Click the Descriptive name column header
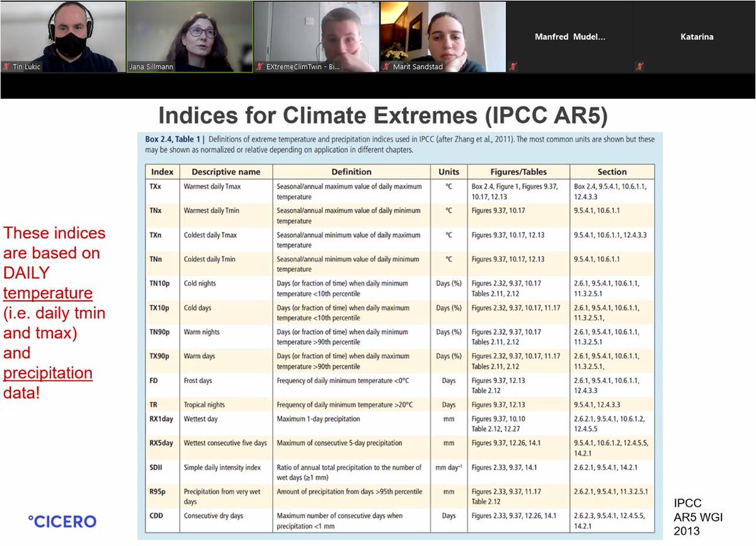The height and width of the screenshot is (546, 756). click(x=226, y=171)
